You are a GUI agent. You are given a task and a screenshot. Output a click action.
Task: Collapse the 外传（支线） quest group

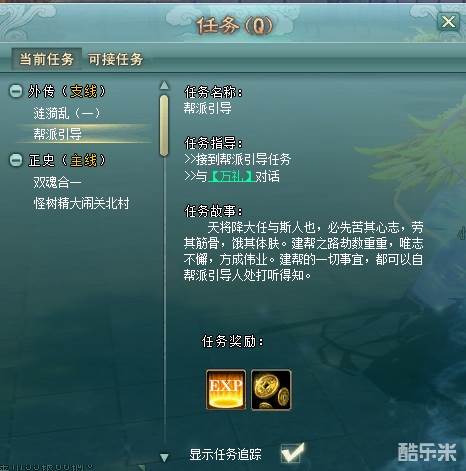[16, 91]
